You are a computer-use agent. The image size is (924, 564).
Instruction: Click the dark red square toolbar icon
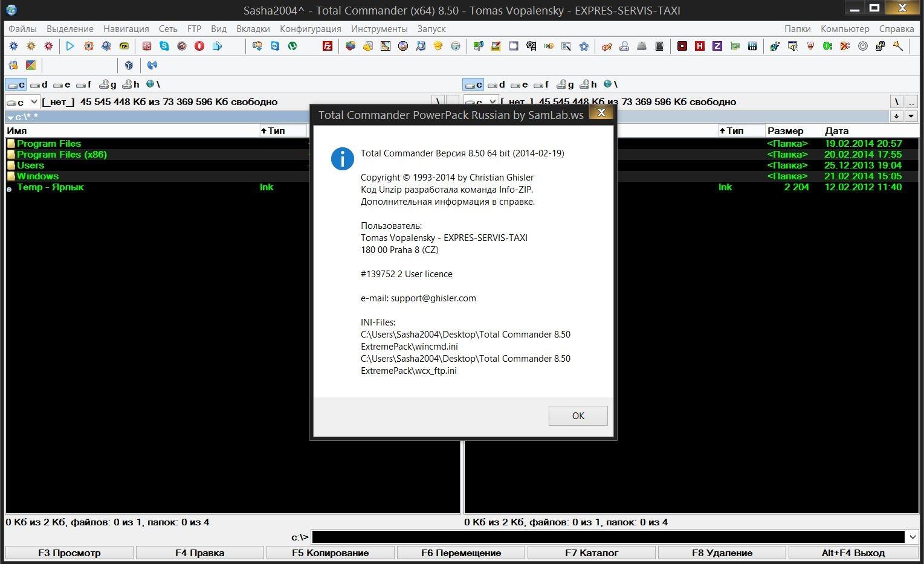[x=682, y=46]
